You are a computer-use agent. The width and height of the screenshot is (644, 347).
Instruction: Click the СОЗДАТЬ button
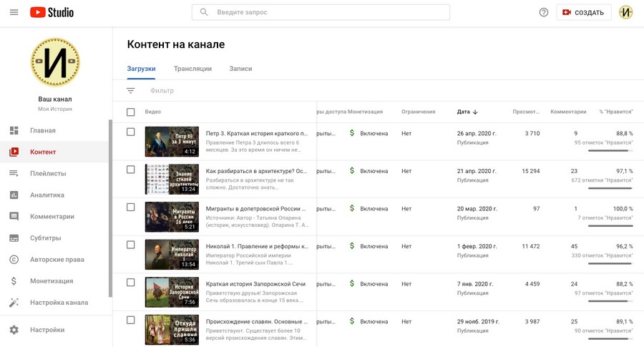(583, 12)
